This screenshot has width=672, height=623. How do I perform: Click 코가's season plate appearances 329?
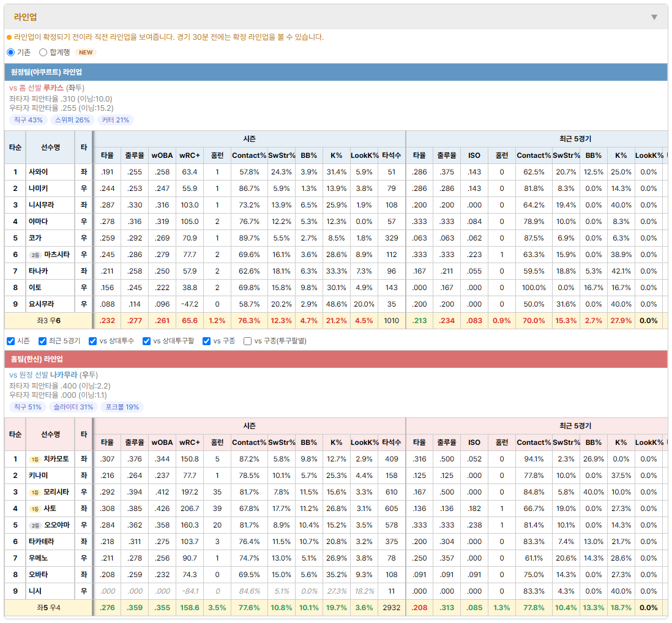pyautogui.click(x=391, y=238)
